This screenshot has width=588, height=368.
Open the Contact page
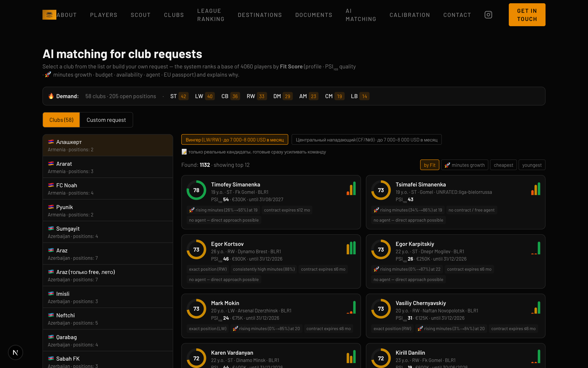pyautogui.click(x=457, y=15)
